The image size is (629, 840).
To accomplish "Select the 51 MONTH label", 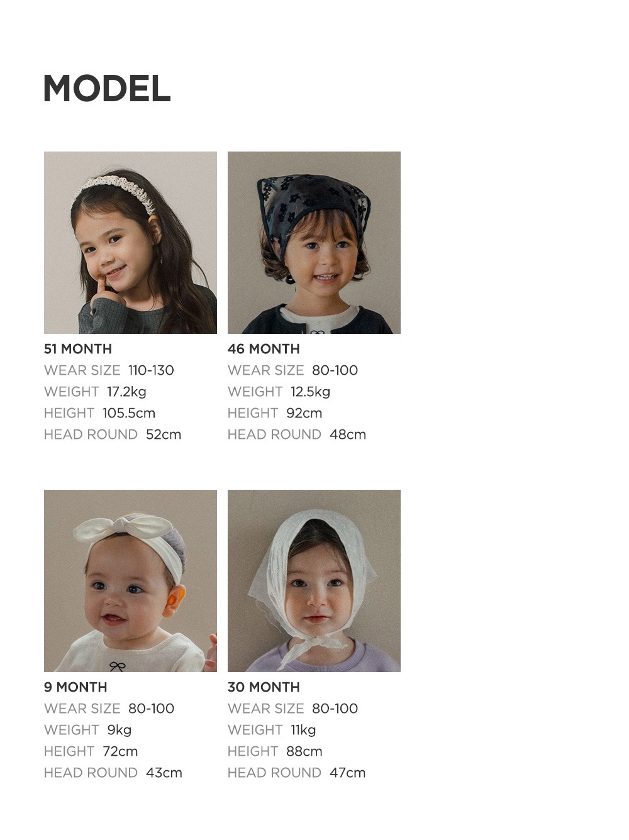I will coord(78,349).
